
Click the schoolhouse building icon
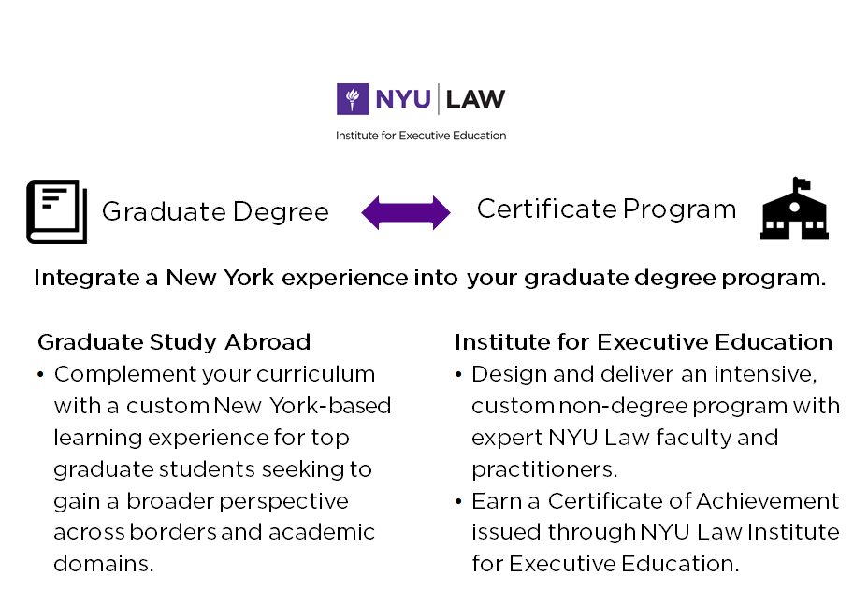pos(794,212)
